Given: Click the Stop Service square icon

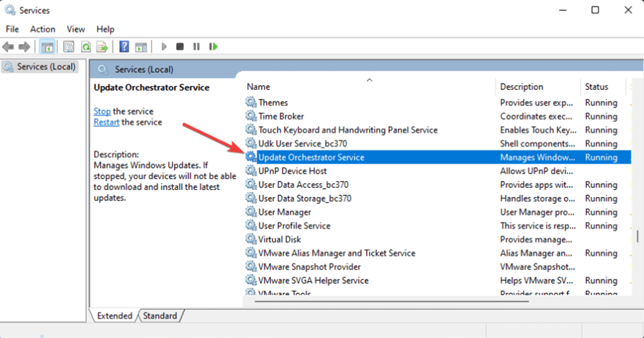Looking at the screenshot, I should pyautogui.click(x=180, y=47).
